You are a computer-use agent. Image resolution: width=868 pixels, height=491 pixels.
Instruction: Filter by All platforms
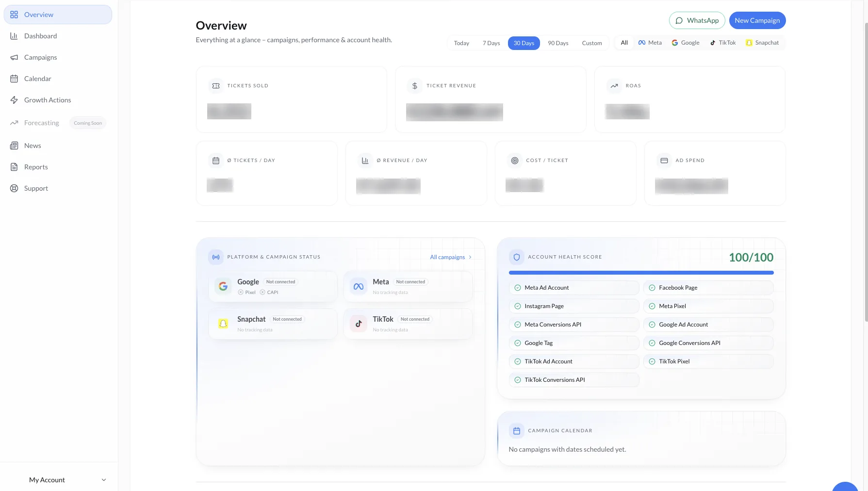coord(624,43)
